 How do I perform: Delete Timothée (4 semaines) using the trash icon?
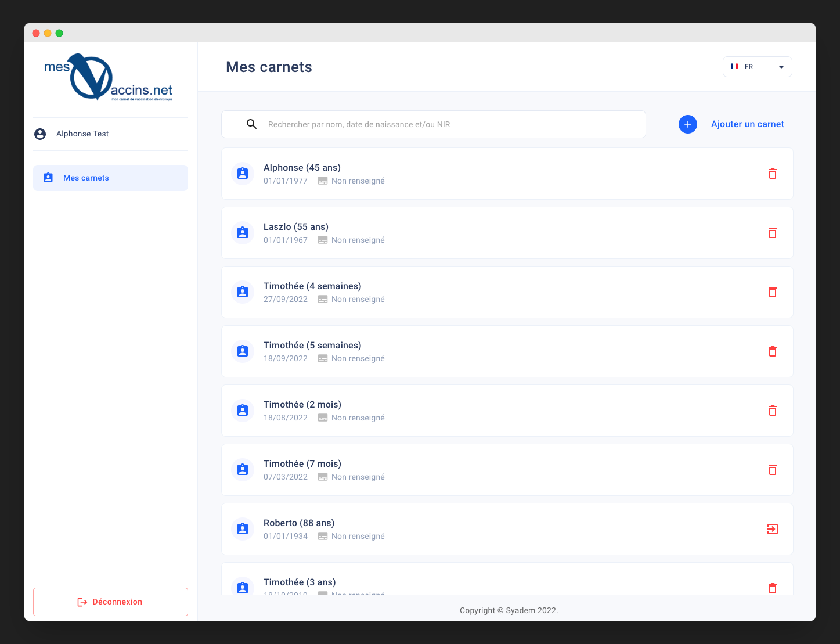[x=773, y=292]
